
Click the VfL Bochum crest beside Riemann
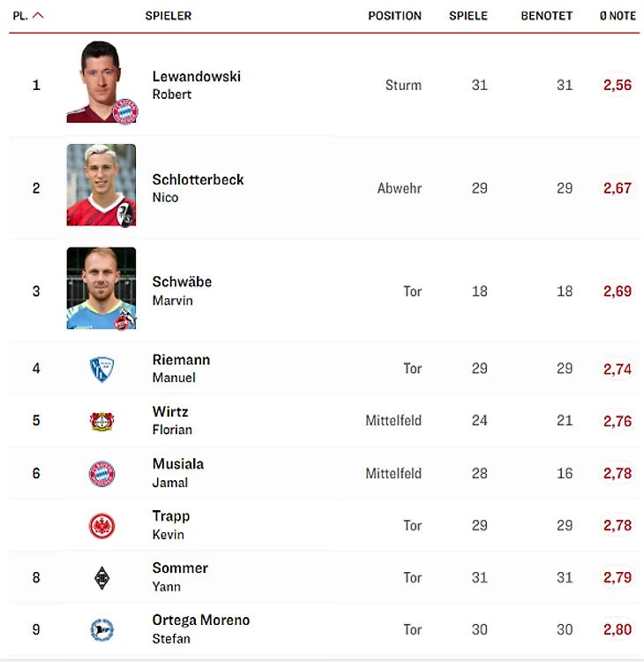(101, 369)
